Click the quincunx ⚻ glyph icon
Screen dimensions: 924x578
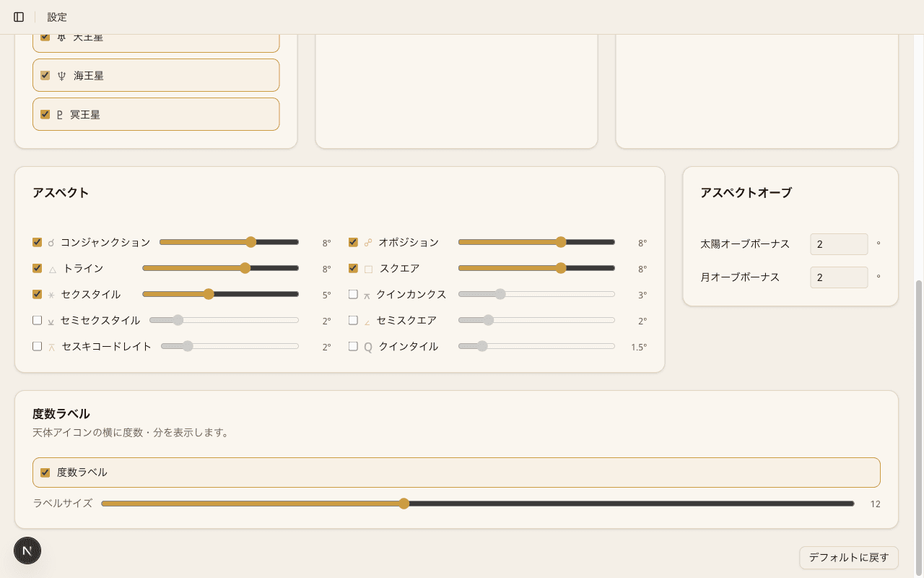(x=367, y=294)
